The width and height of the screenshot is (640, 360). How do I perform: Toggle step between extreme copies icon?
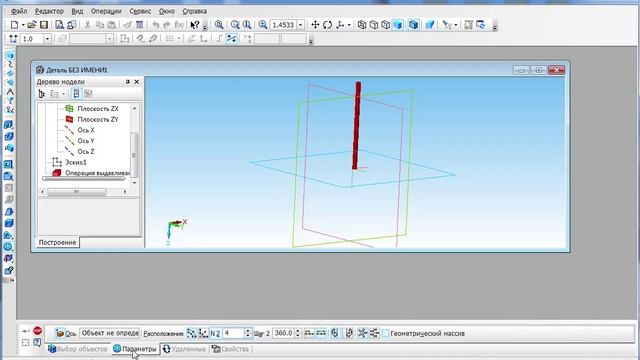321,333
